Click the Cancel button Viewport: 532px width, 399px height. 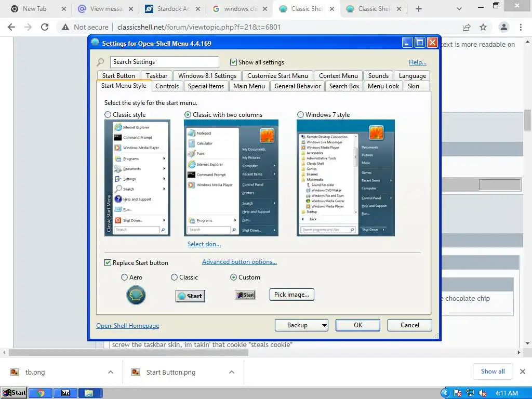pos(409,325)
